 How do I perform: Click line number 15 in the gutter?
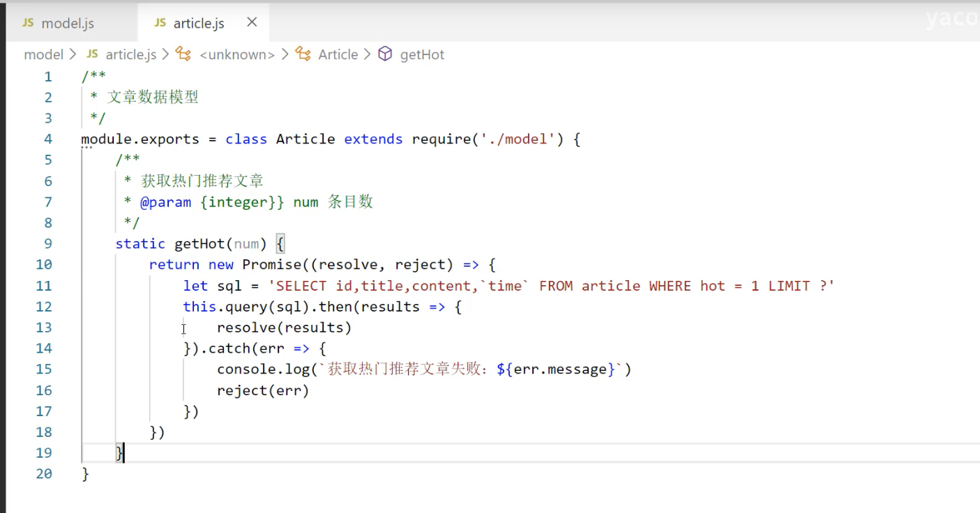click(43, 369)
